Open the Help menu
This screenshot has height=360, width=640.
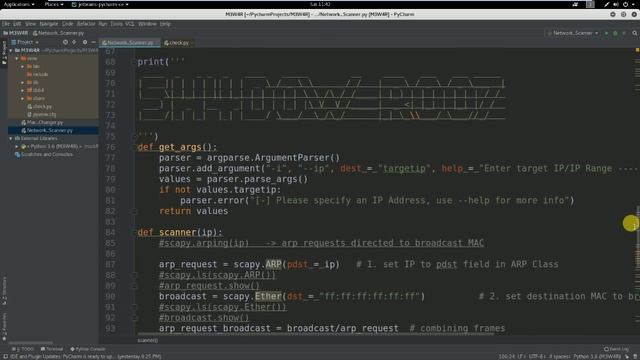coord(165,24)
